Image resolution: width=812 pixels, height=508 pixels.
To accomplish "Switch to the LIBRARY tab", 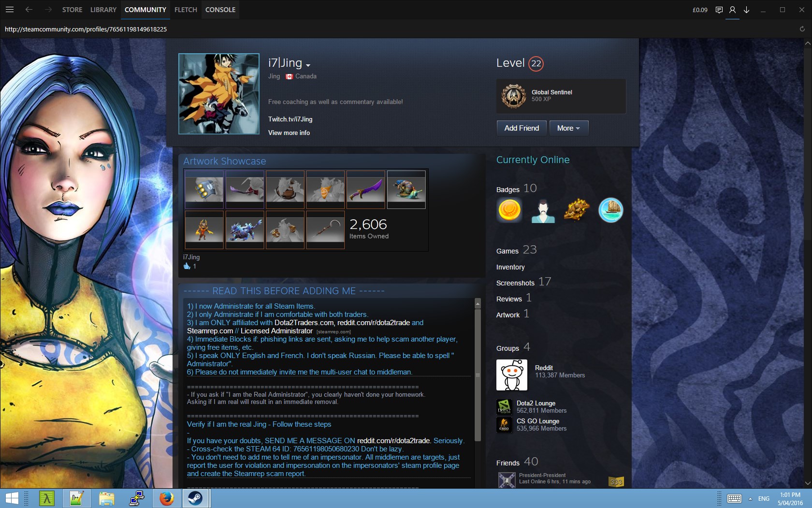I will pos(103,10).
